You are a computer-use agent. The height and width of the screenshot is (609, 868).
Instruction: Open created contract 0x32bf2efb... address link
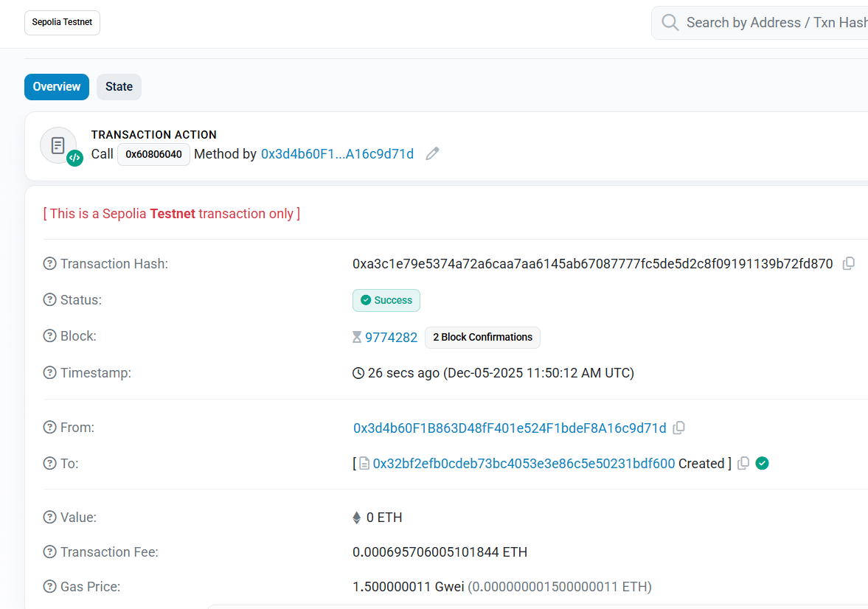[524, 463]
